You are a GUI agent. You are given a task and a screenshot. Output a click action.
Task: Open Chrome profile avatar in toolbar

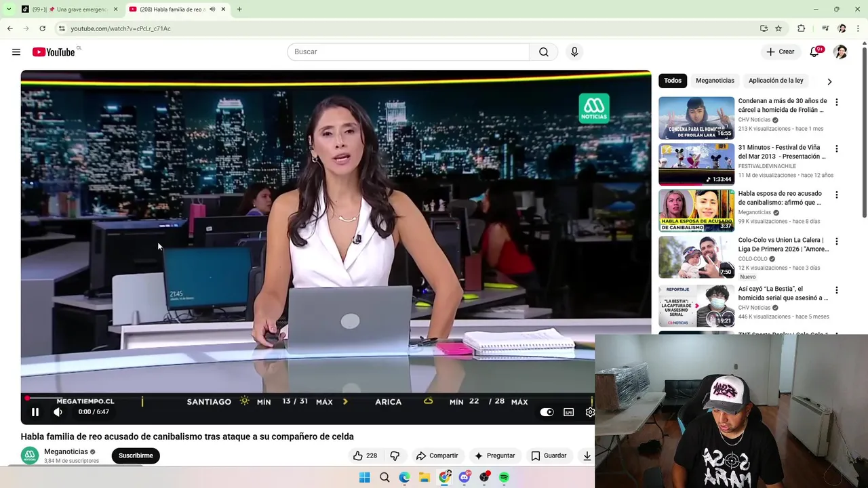842,28
